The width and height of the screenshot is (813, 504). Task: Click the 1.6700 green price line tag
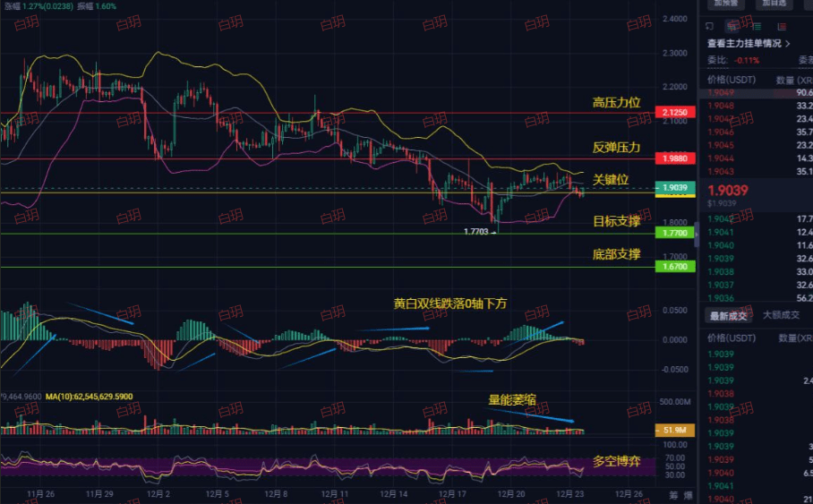675,267
